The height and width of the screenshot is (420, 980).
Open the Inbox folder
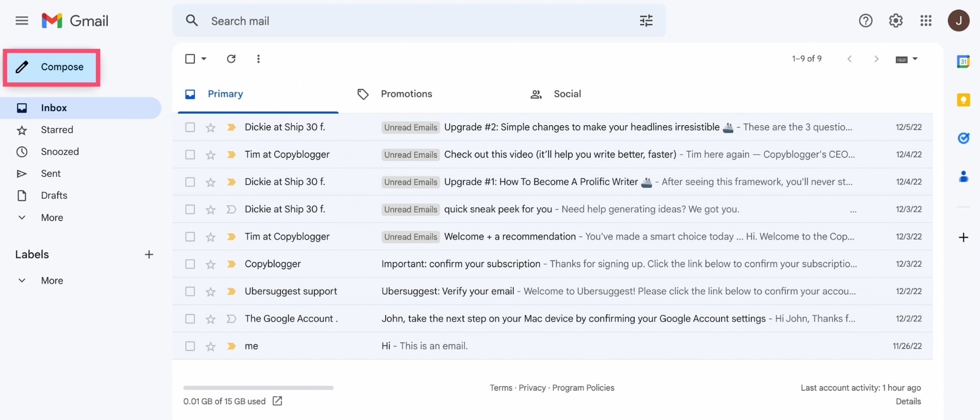click(81, 108)
